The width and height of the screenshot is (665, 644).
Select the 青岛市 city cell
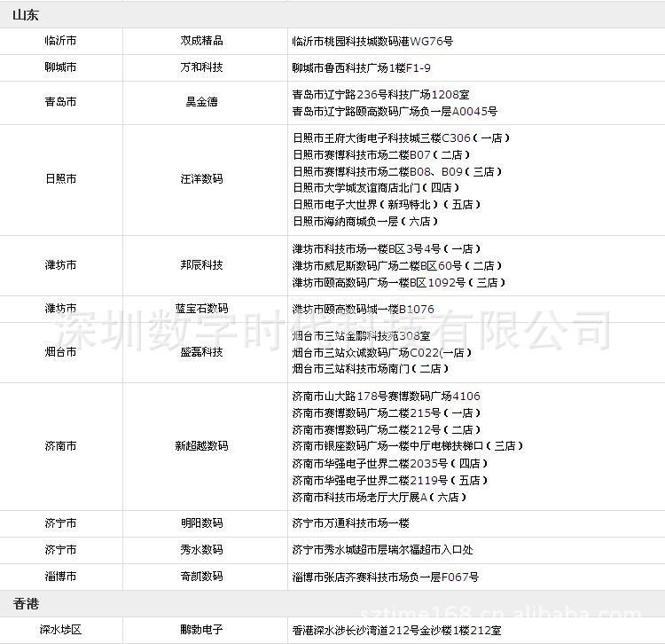click(x=60, y=102)
